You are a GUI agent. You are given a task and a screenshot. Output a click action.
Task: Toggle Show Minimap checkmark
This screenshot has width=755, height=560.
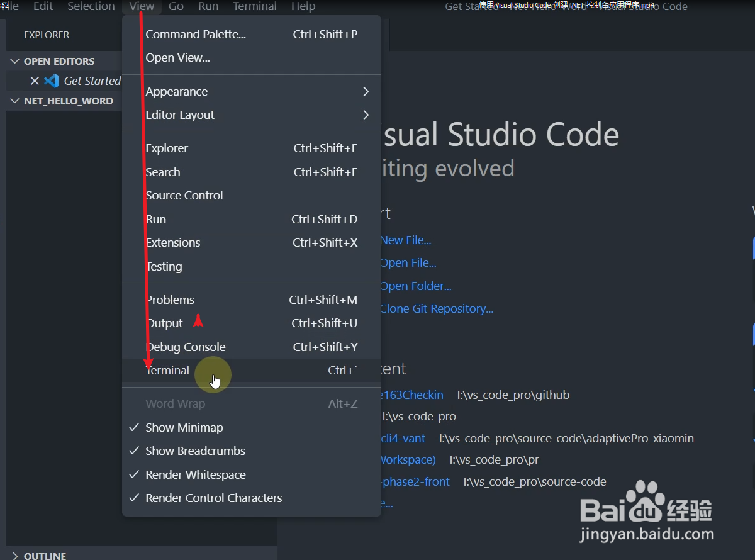134,427
